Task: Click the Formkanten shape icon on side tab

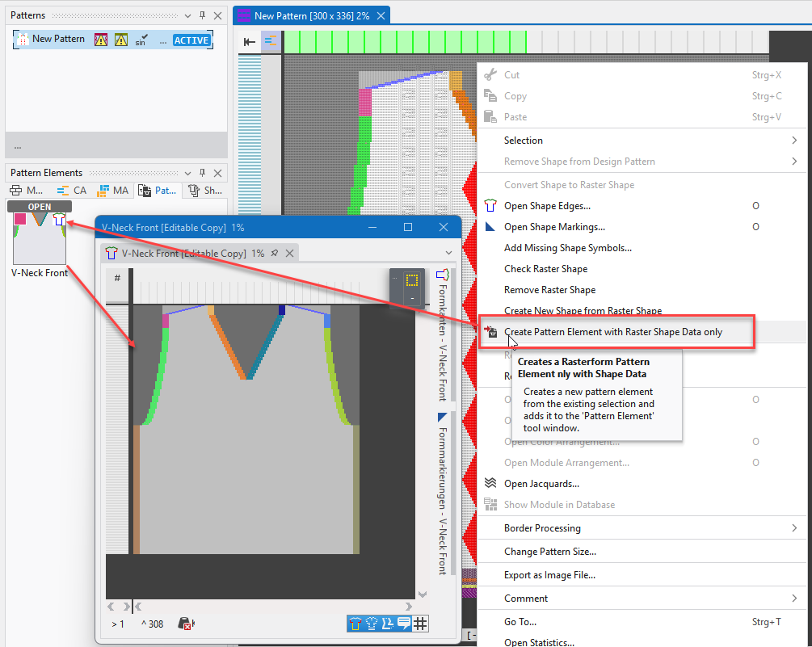Action: [x=442, y=275]
